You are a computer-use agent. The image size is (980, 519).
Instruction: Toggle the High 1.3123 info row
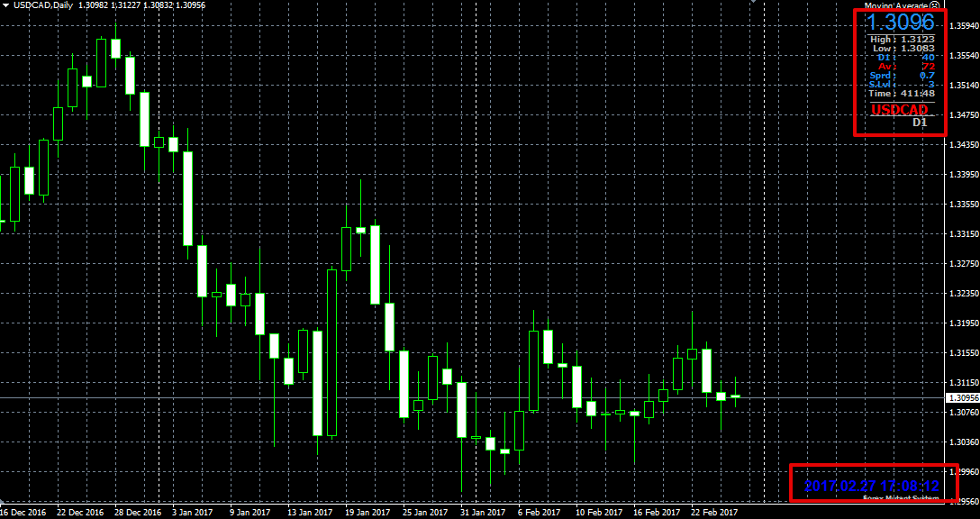click(901, 40)
